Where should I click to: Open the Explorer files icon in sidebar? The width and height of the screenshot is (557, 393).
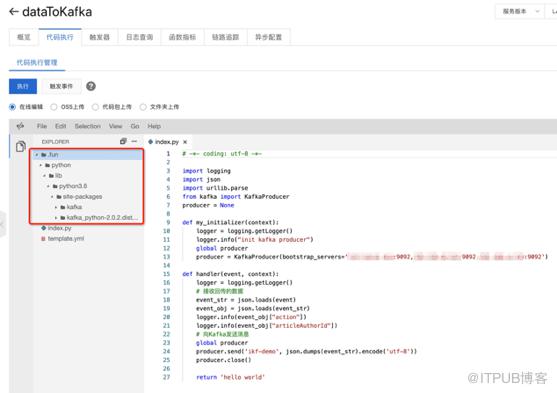tap(21, 146)
